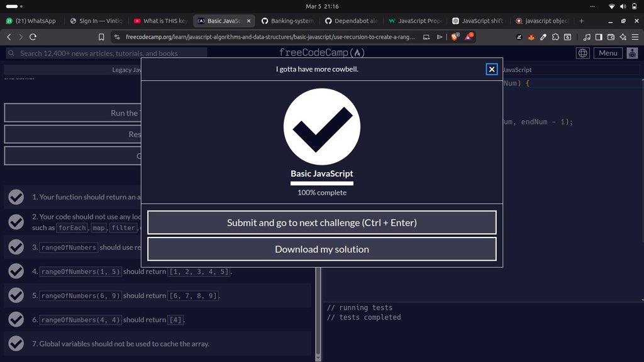This screenshot has width=644, height=362.
Task: Click the address bar URL
Action: pos(270,37)
